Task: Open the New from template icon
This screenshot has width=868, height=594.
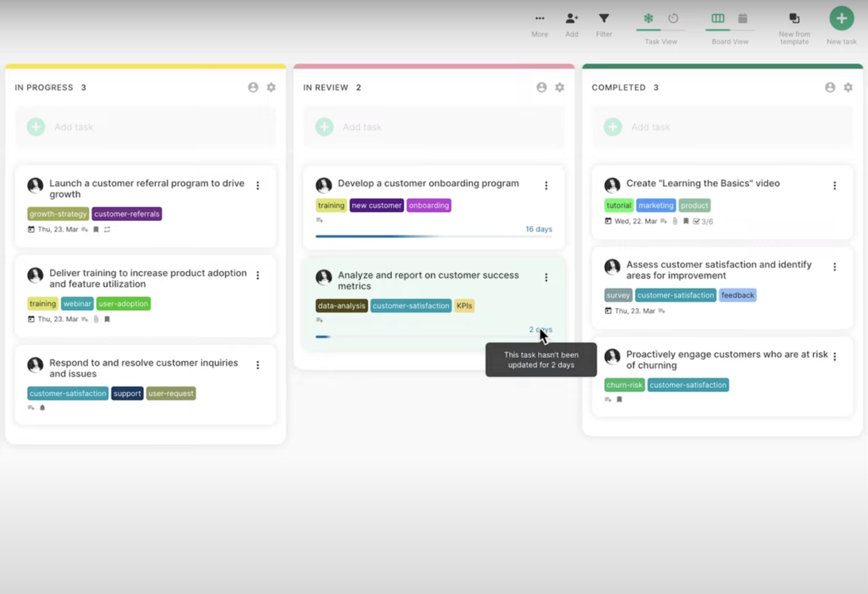Action: (794, 19)
